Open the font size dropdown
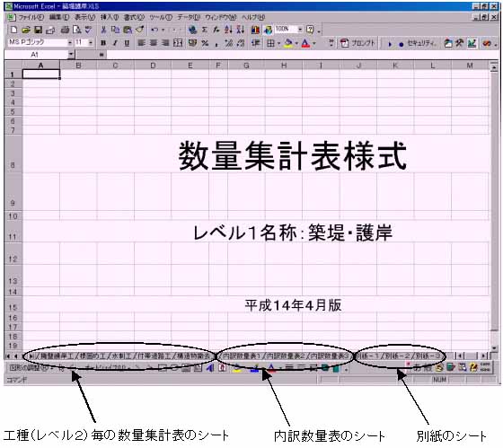Screen dimensions: 503x448 pyautogui.click(x=91, y=42)
